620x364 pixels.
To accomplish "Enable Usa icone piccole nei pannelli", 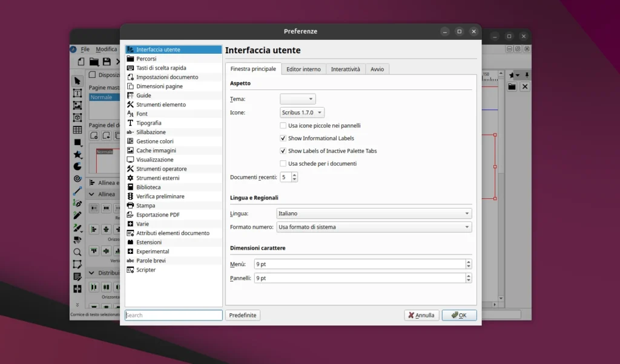I will 283,126.
